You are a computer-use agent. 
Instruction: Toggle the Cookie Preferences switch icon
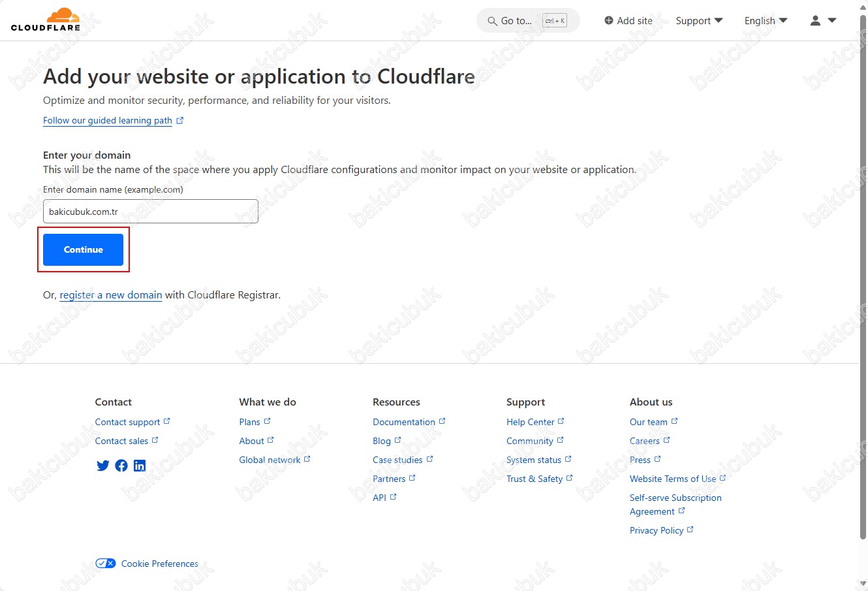pos(105,563)
